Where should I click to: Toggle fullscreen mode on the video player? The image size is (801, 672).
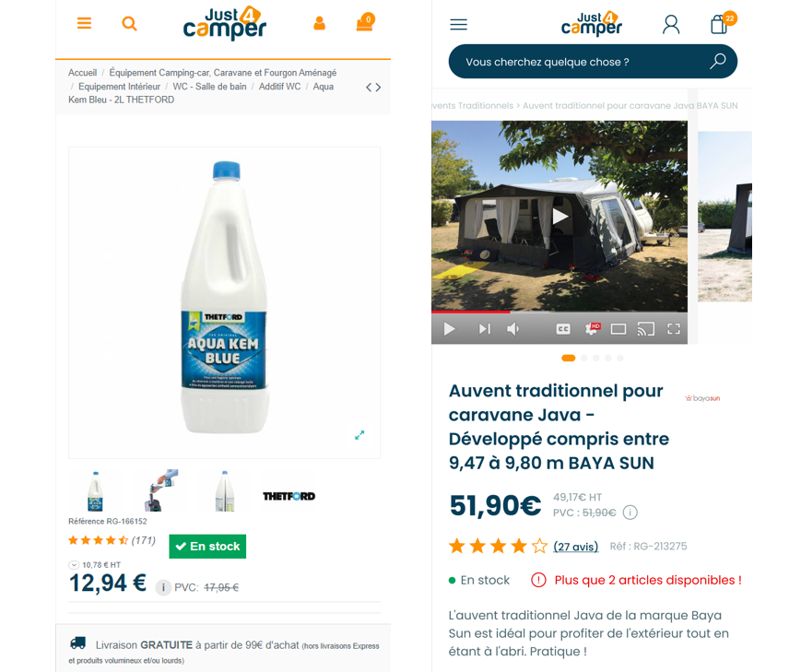tap(673, 329)
